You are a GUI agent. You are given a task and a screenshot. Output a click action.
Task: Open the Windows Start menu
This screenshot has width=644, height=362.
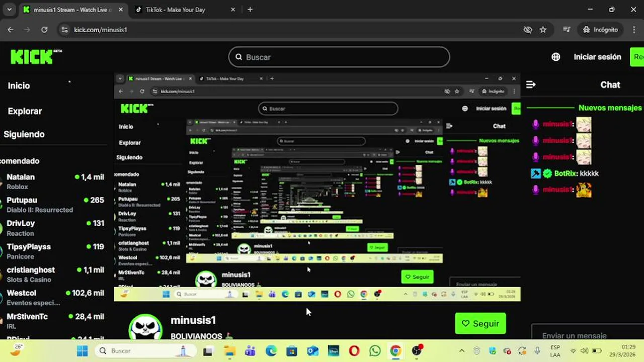pyautogui.click(x=83, y=351)
